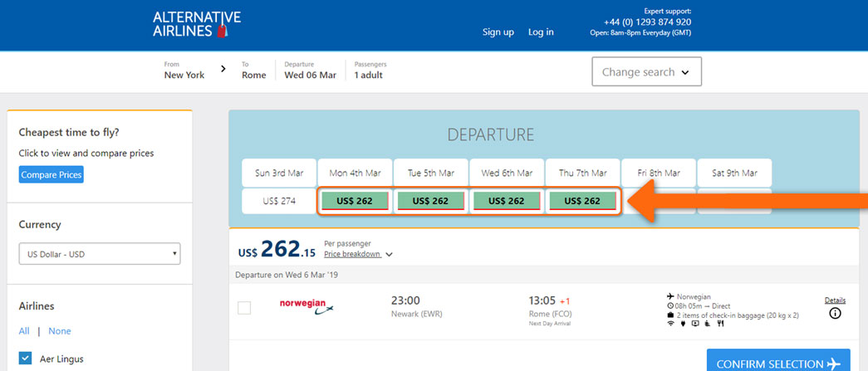Click the check-in baggage icon

tap(670, 315)
